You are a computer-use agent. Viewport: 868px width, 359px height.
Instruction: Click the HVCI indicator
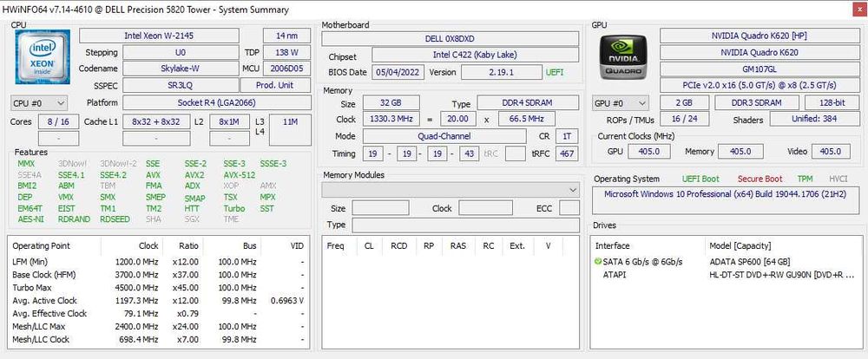[x=838, y=179]
